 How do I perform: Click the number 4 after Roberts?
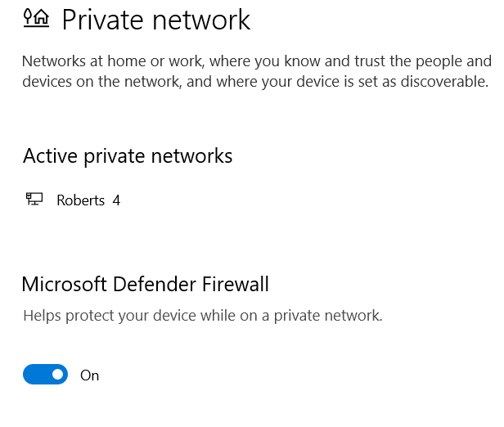[116, 200]
